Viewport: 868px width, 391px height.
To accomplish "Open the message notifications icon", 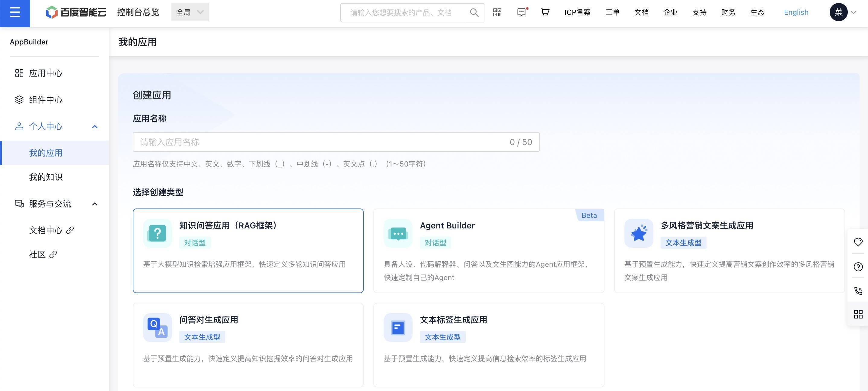I will click(x=522, y=12).
